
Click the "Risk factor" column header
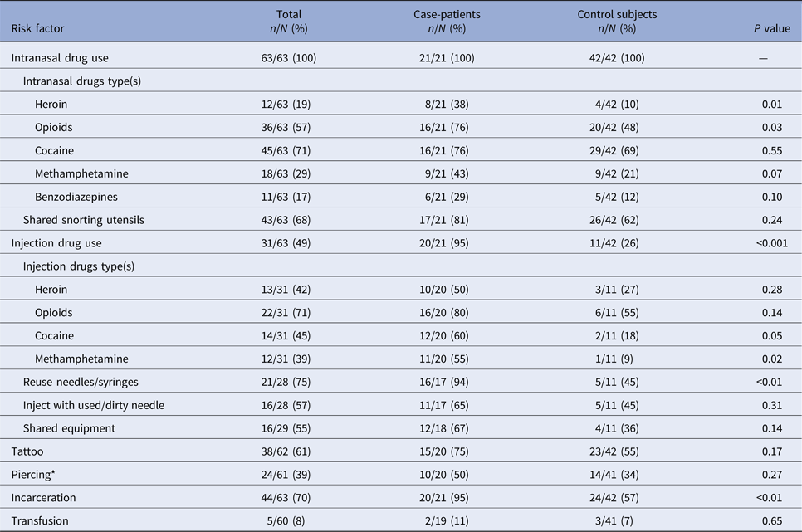coord(37,28)
